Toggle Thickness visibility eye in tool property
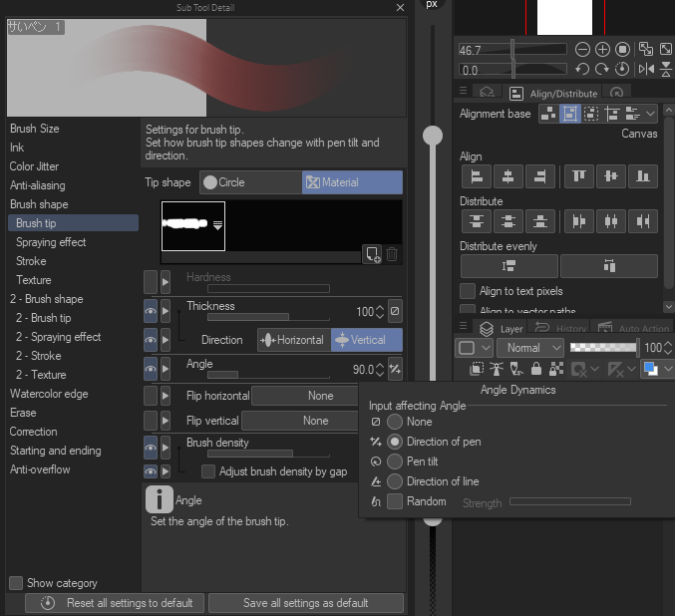The image size is (675, 616). 151,311
